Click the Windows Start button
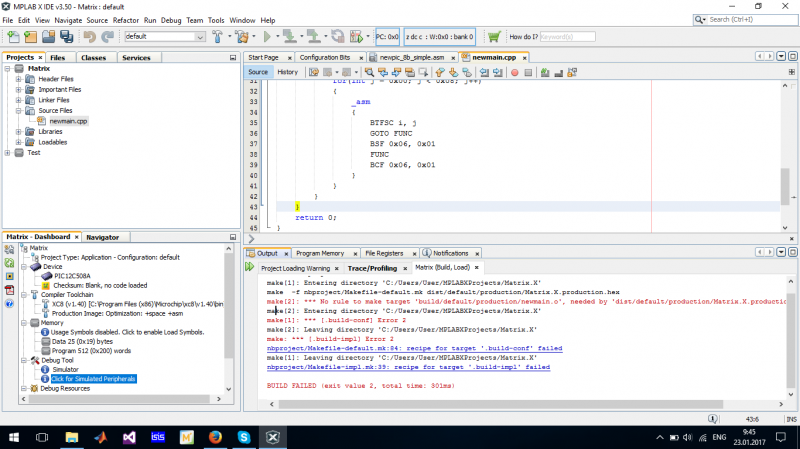 click(14, 437)
